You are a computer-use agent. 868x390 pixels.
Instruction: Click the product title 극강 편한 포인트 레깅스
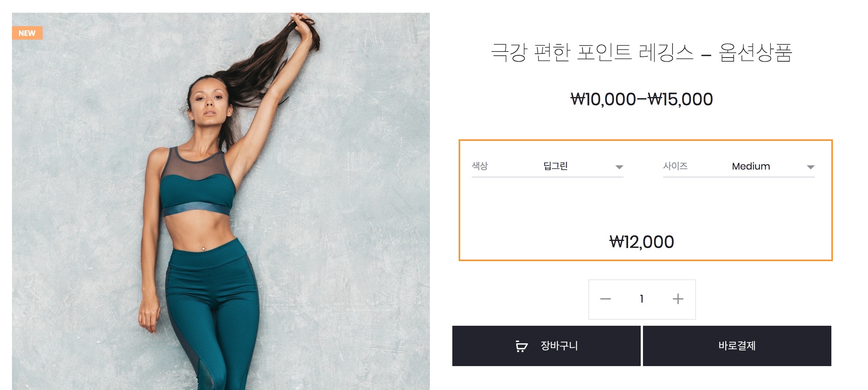tap(592, 52)
